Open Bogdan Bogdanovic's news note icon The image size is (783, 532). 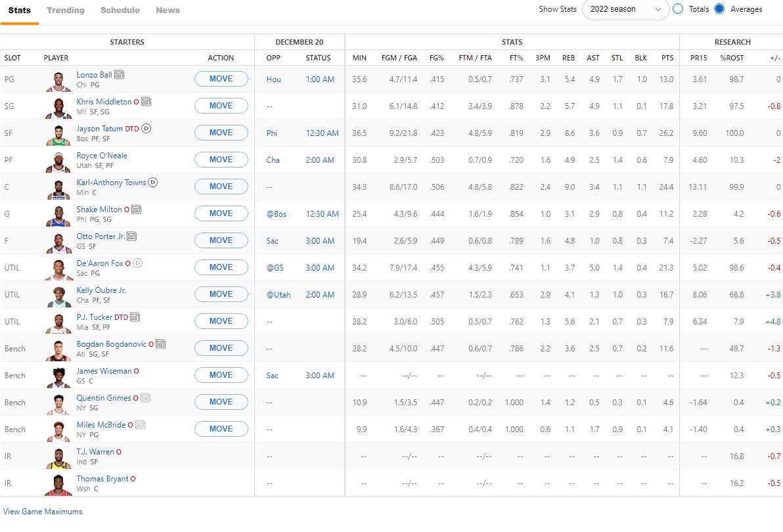[160, 344]
